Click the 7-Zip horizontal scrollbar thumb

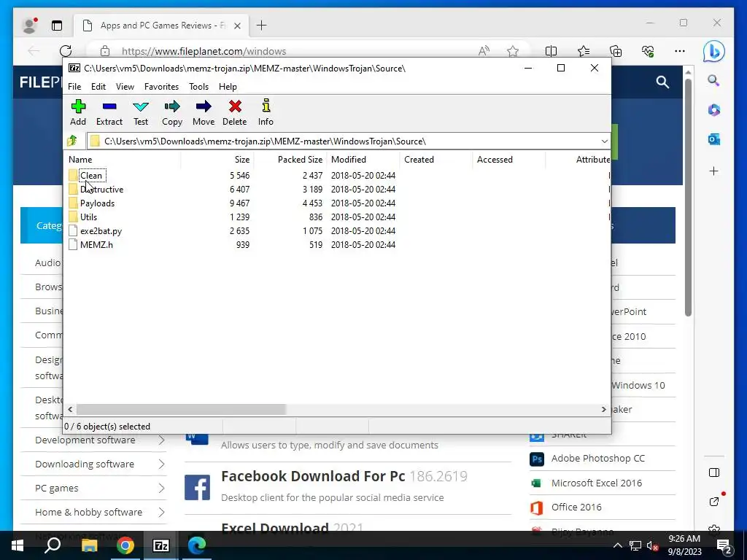pyautogui.click(x=181, y=410)
